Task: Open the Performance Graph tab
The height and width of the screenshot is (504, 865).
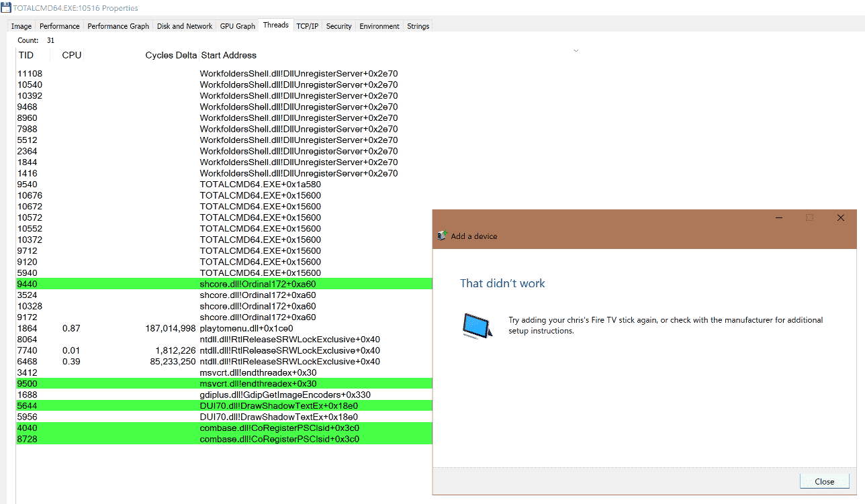Action: [118, 26]
